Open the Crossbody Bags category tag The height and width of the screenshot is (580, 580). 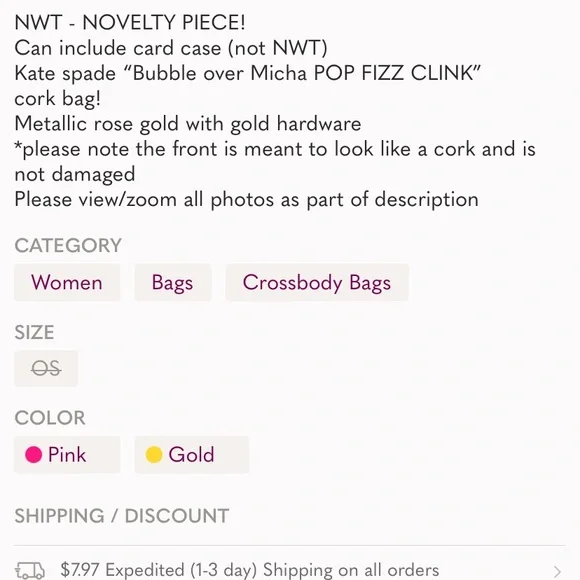point(317,283)
